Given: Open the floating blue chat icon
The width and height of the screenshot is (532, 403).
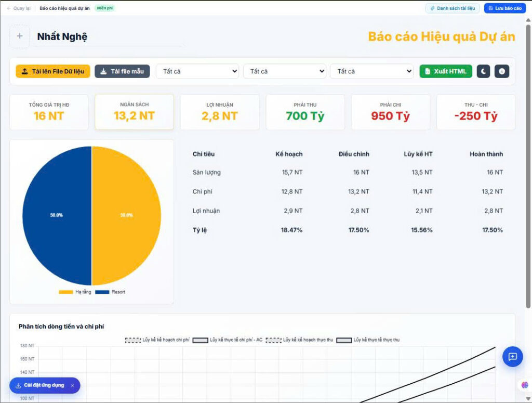Looking at the screenshot, I should pos(512,357).
